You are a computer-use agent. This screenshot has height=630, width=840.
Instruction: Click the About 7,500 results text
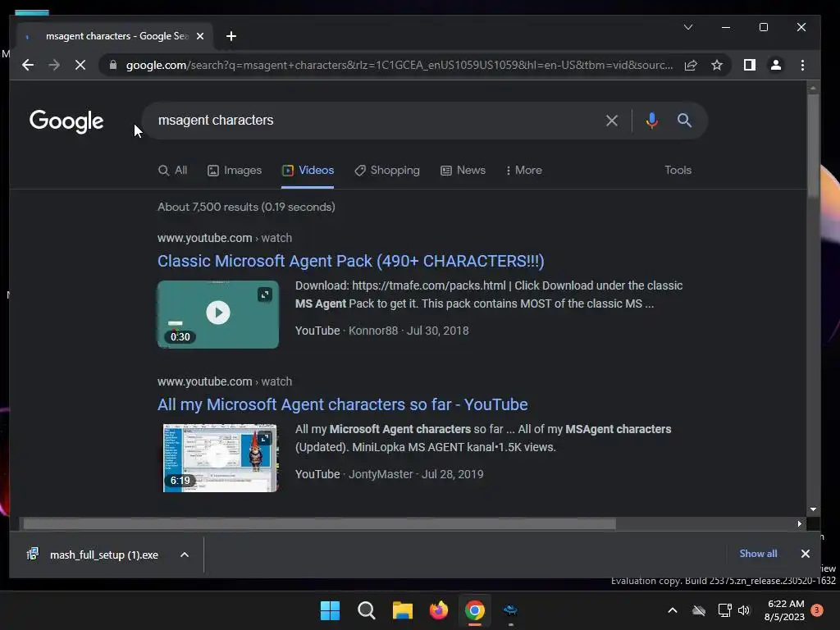pyautogui.click(x=246, y=207)
